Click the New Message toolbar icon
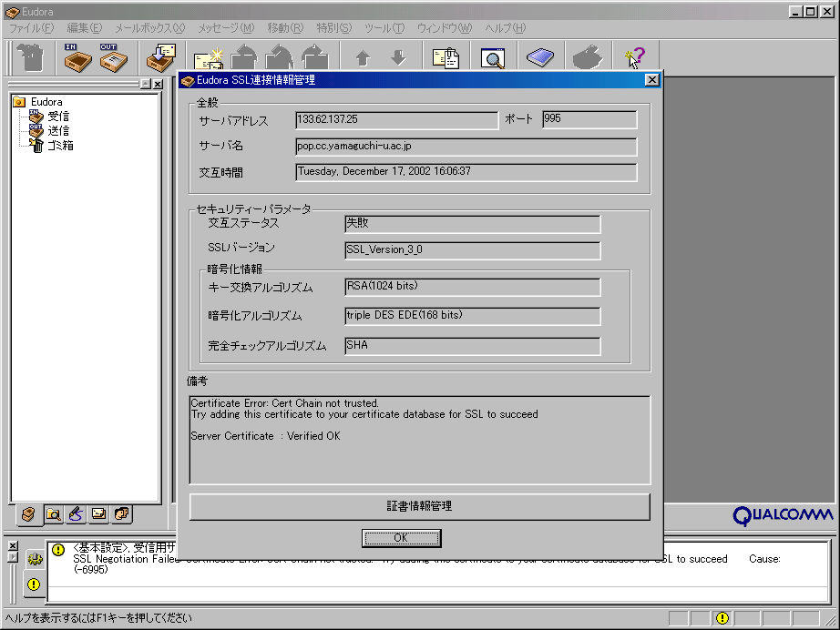The image size is (840, 630). (209, 59)
